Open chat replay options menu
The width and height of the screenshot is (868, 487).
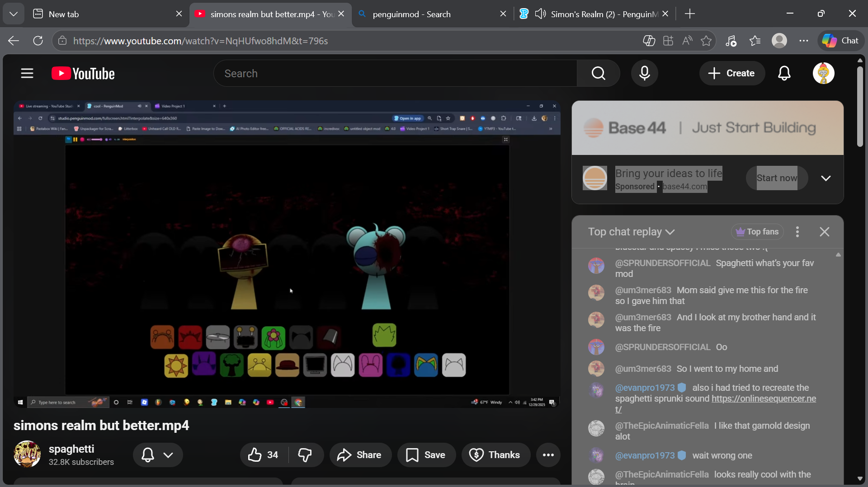(x=797, y=232)
